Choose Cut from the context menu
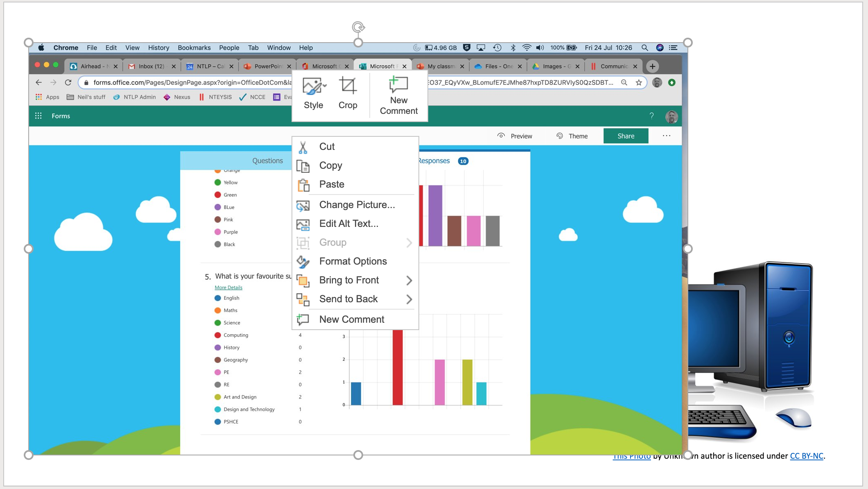868x489 pixels. coord(355,147)
